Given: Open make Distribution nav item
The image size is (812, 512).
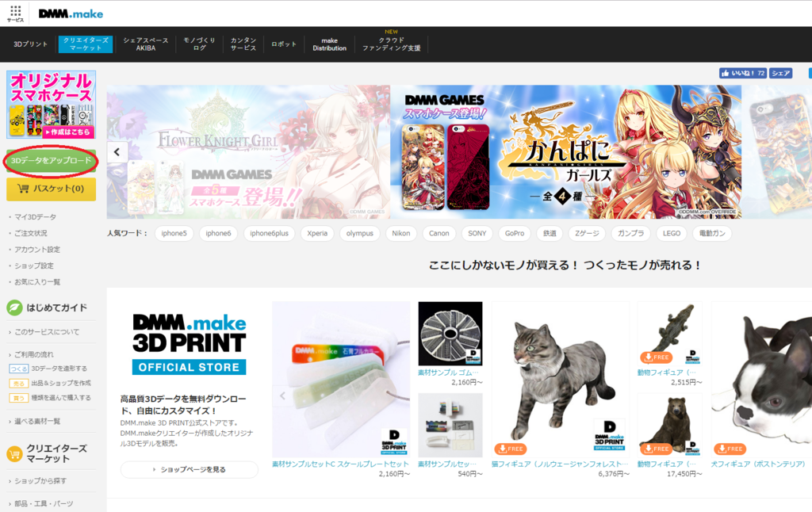Looking at the screenshot, I should pos(329,44).
